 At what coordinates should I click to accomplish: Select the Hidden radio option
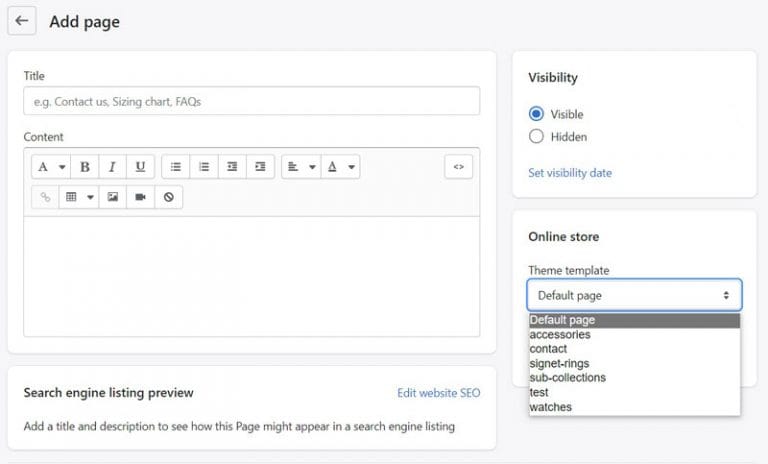(536, 136)
